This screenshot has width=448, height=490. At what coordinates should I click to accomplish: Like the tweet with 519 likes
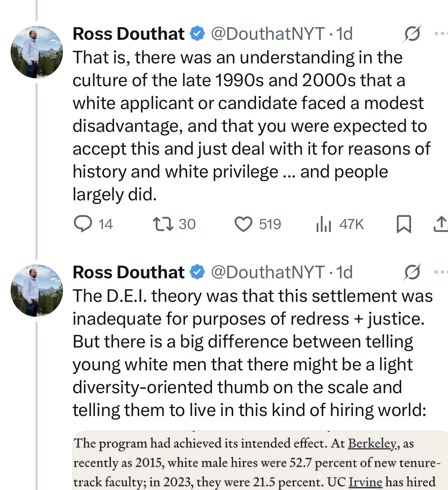pyautogui.click(x=243, y=224)
